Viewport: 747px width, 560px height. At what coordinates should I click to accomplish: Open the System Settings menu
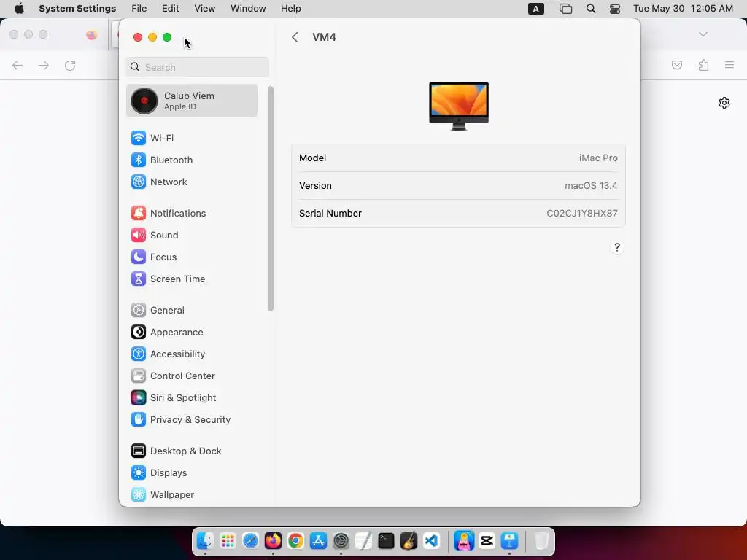[x=77, y=9]
